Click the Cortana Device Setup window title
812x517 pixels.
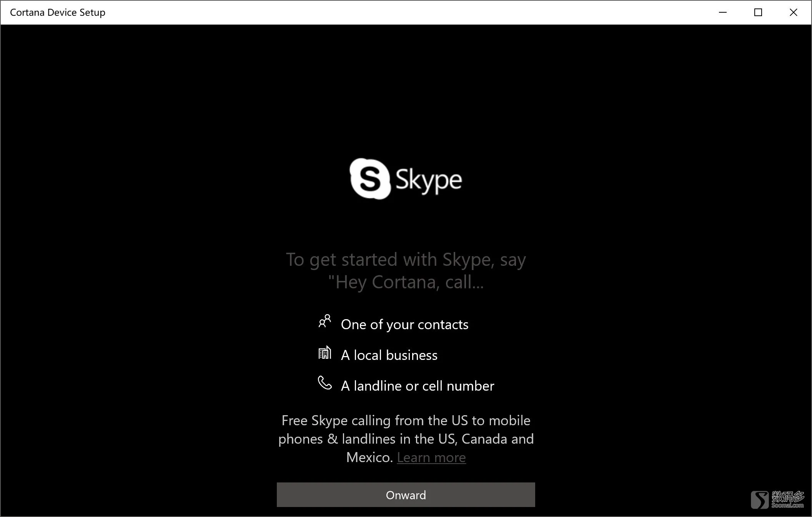pos(58,12)
